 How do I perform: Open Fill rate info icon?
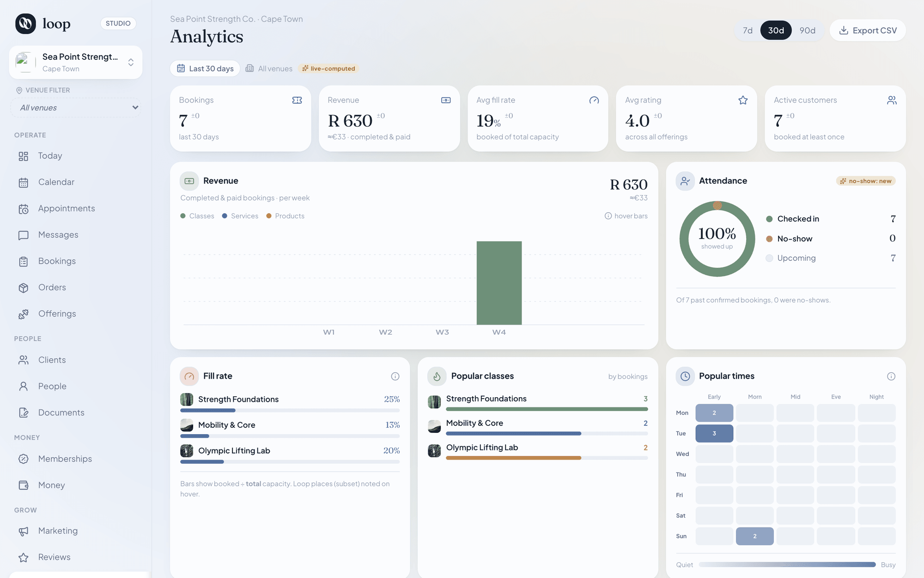pos(395,376)
